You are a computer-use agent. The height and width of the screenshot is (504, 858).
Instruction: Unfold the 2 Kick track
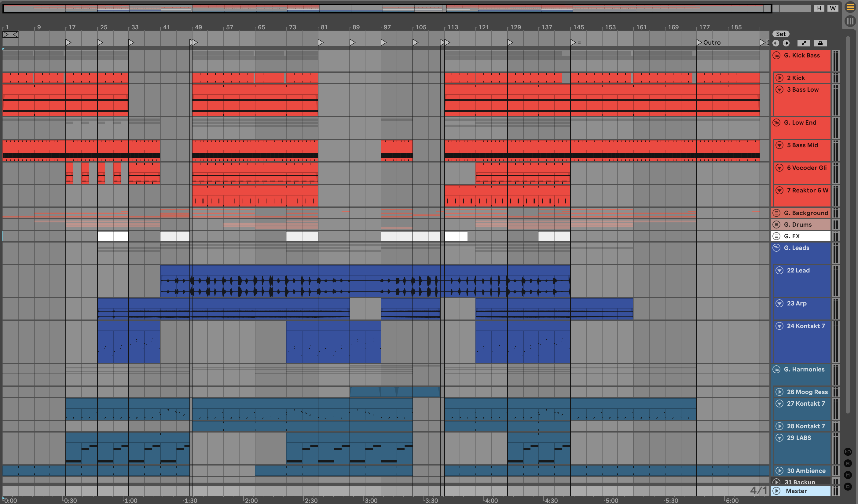(x=779, y=78)
